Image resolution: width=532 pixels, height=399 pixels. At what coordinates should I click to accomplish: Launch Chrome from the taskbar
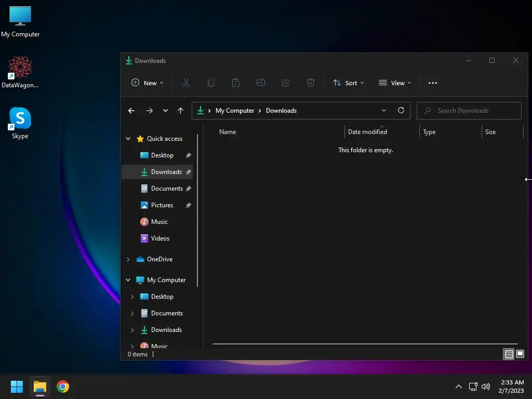click(x=63, y=387)
